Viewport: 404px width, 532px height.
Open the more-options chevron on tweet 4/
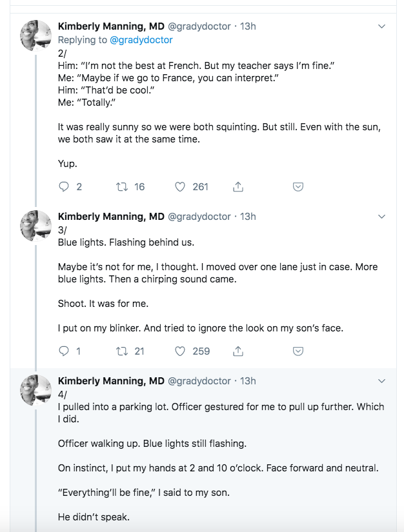pos(381,381)
